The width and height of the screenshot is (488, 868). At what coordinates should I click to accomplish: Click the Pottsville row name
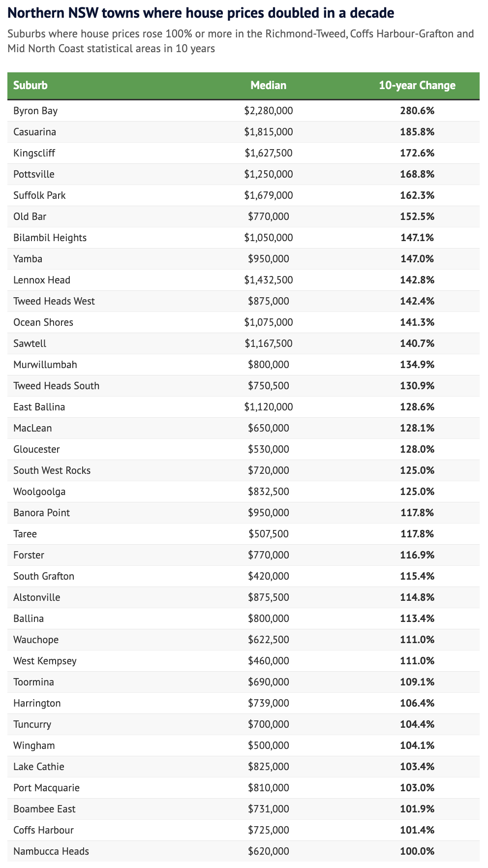34,174
